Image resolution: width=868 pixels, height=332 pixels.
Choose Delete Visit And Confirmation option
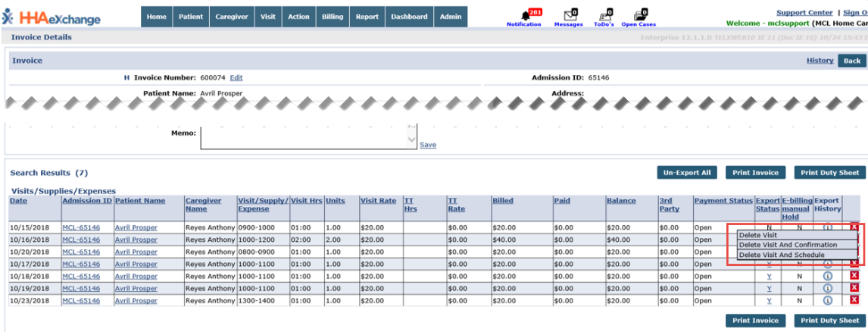788,245
